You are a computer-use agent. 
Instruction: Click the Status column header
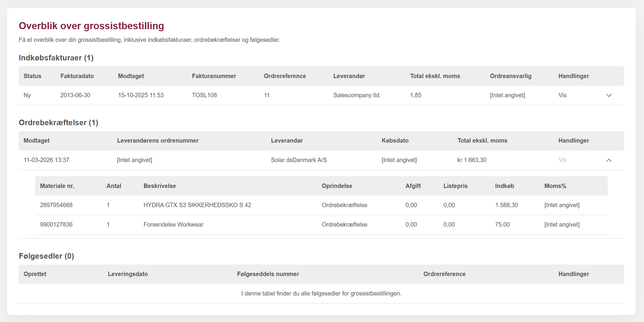coord(32,76)
